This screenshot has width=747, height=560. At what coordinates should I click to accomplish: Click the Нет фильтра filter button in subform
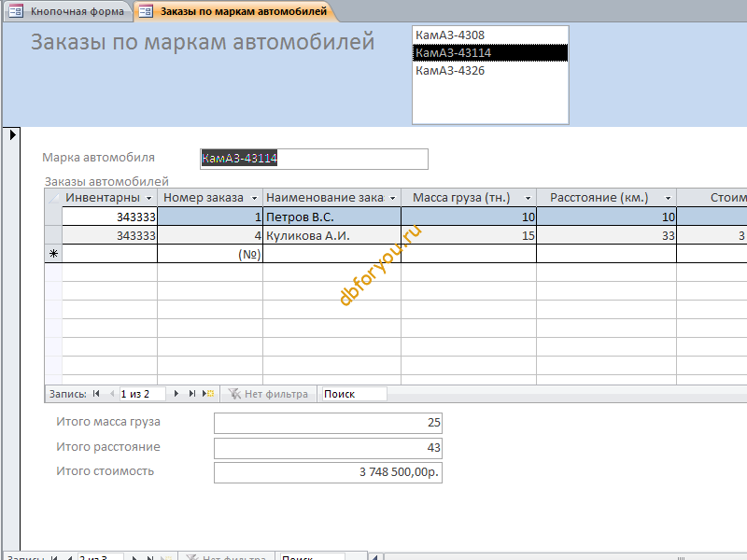pyautogui.click(x=268, y=394)
